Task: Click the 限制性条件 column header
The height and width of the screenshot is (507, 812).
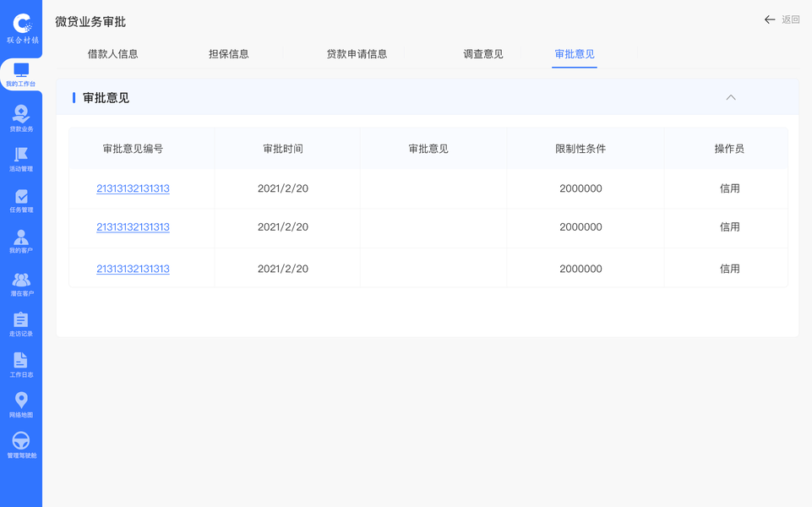Action: [580, 150]
